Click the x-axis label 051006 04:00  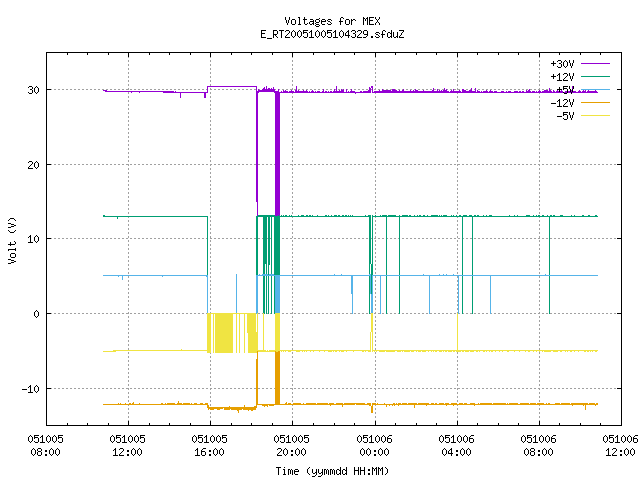coord(456,446)
